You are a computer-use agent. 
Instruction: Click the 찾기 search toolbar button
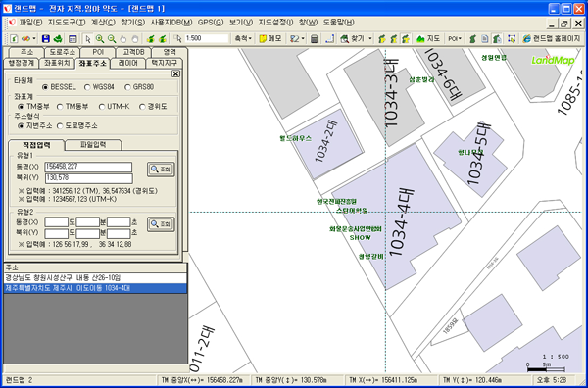click(x=353, y=38)
